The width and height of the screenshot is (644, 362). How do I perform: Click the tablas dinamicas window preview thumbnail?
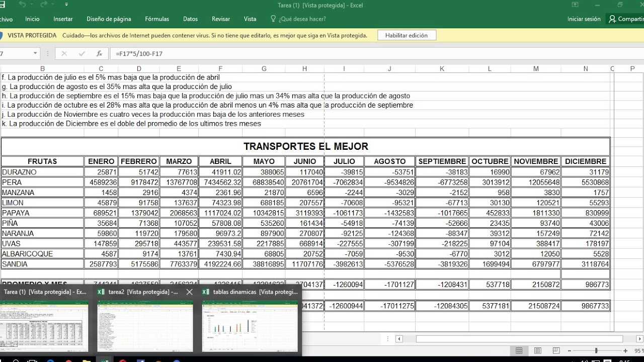[x=250, y=326]
